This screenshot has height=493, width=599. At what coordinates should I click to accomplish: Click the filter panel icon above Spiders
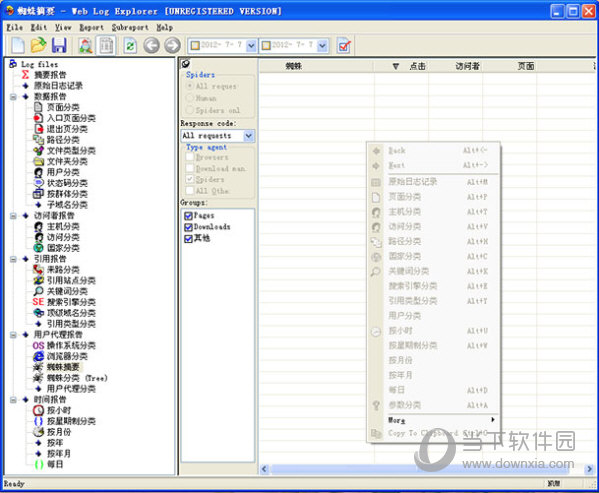click(x=186, y=64)
